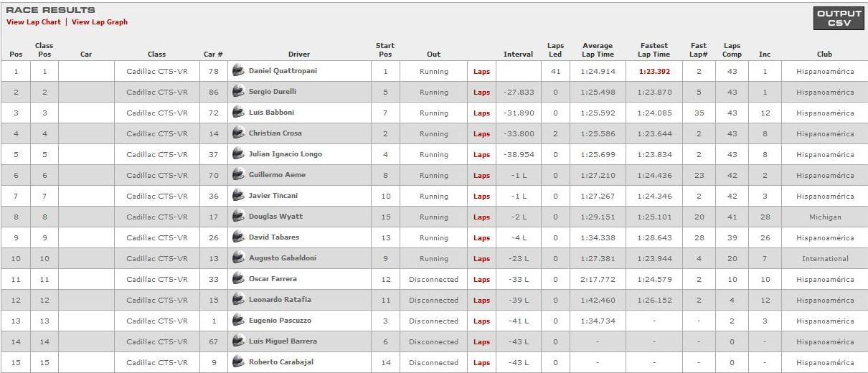Image resolution: width=868 pixels, height=373 pixels.
Task: Click the Start Pos column header
Action: [x=385, y=49]
